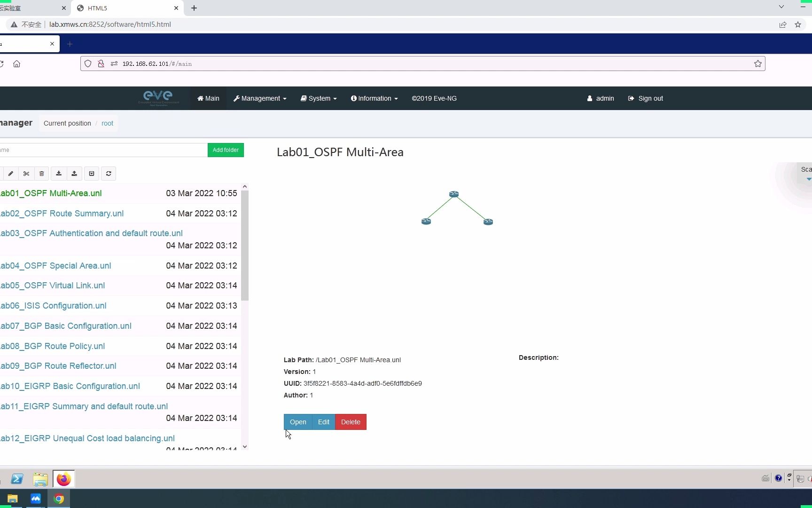812x508 pixels.
Task: Click the Add folder button
Action: (x=226, y=150)
